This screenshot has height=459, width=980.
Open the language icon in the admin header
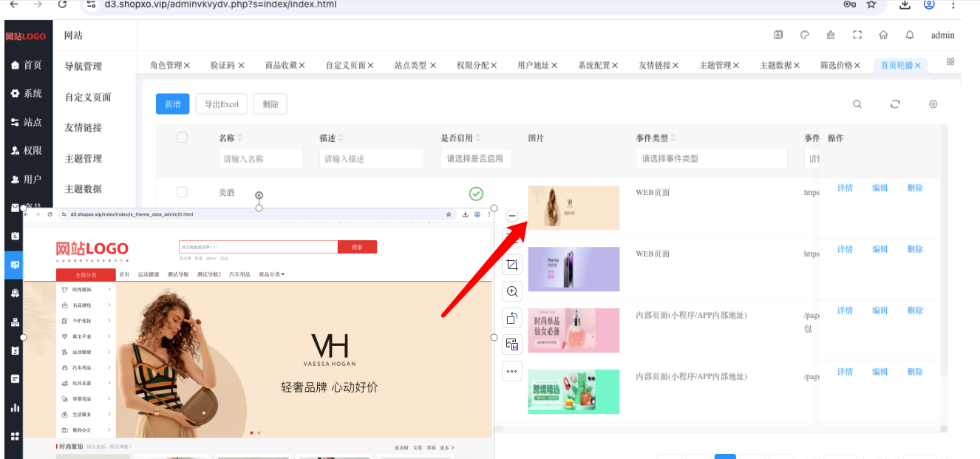[x=778, y=35]
